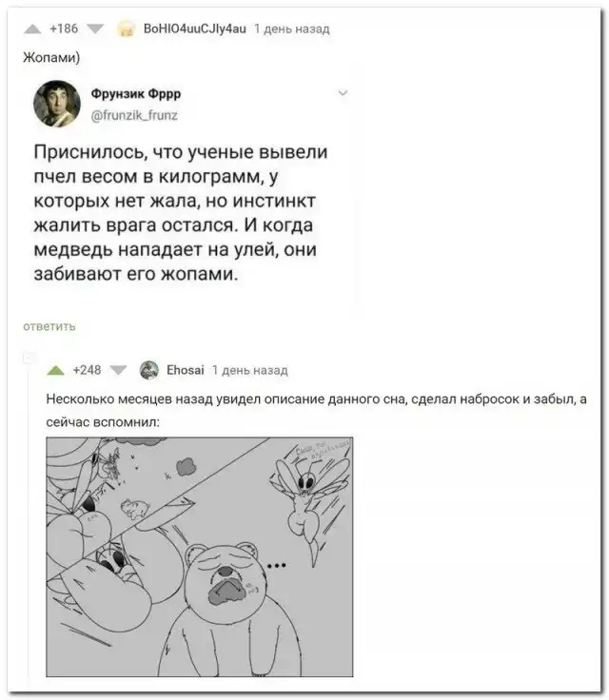Screen dimensions: 609x700
Task: Open Ehosai's avatar icon
Action: [149, 370]
